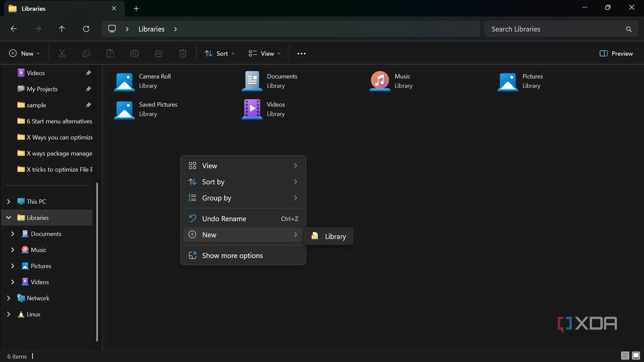Click chevron after Libraries in address bar
Viewport: 644px width, 362px height.
[175, 29]
